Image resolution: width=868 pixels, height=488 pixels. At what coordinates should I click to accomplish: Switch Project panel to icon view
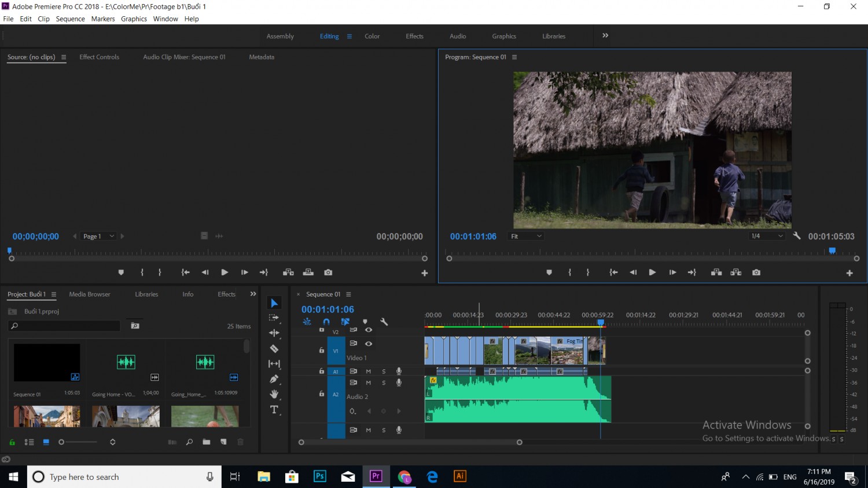46,442
